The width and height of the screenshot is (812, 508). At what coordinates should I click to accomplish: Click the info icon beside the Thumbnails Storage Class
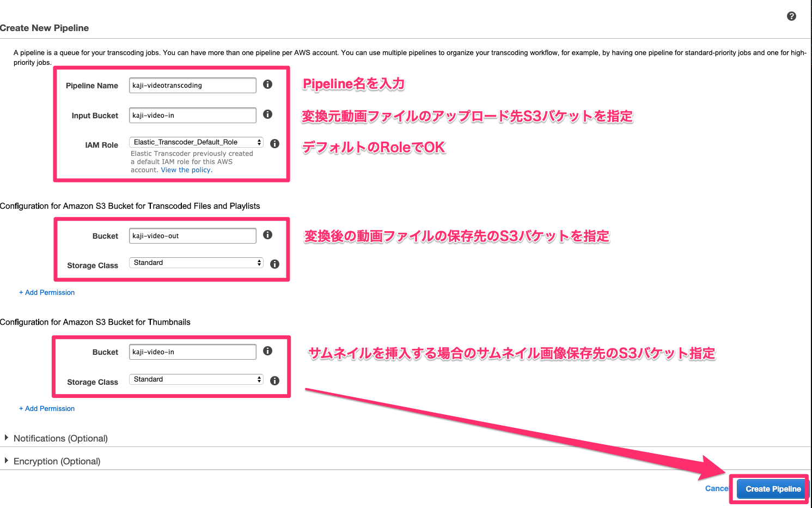point(274,380)
